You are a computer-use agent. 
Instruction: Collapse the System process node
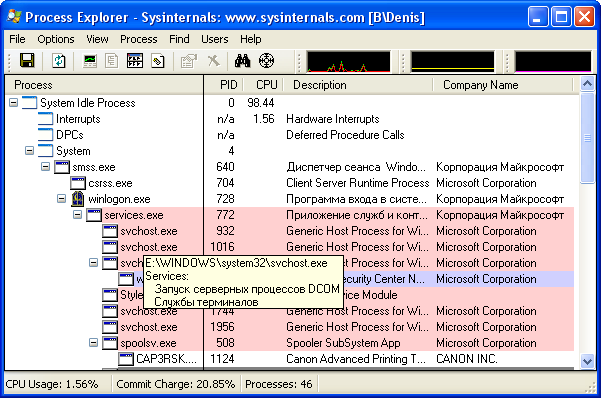pyautogui.click(x=30, y=151)
